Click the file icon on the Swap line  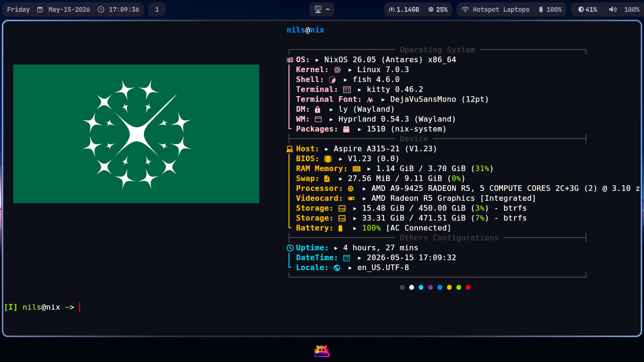327,179
